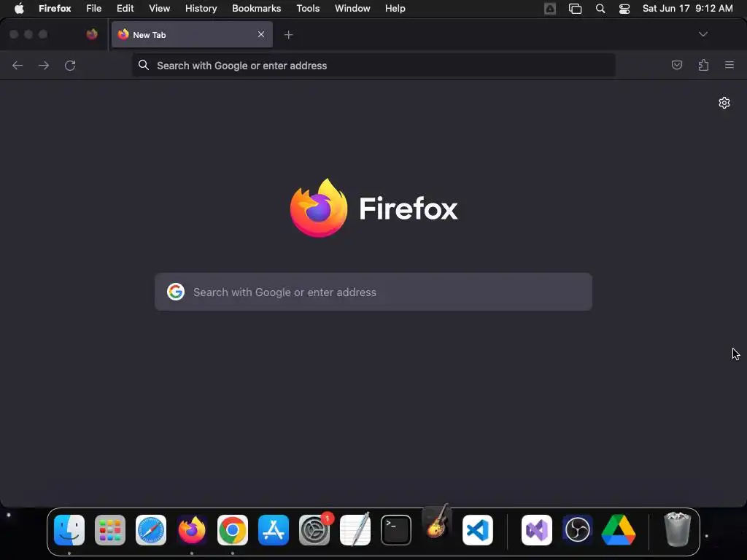Reload the current page
The width and height of the screenshot is (747, 560).
click(x=70, y=65)
